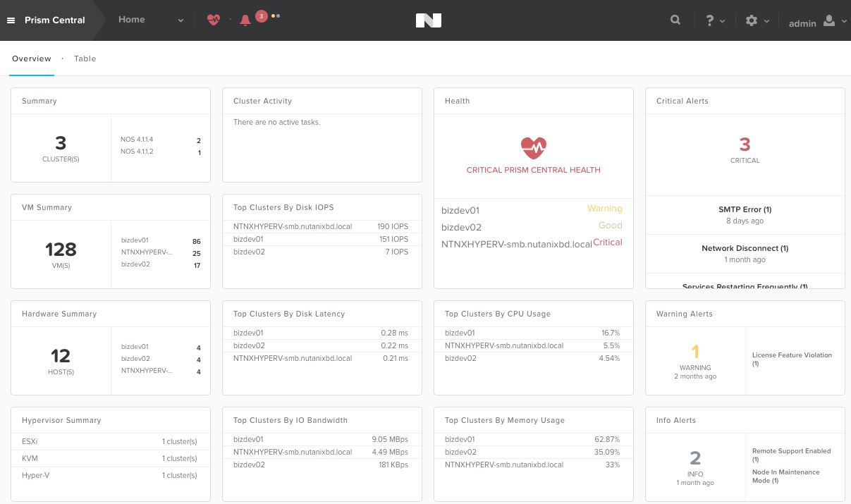Open the help question mark menu
Image resolution: width=851 pixels, height=504 pixels.
[715, 20]
